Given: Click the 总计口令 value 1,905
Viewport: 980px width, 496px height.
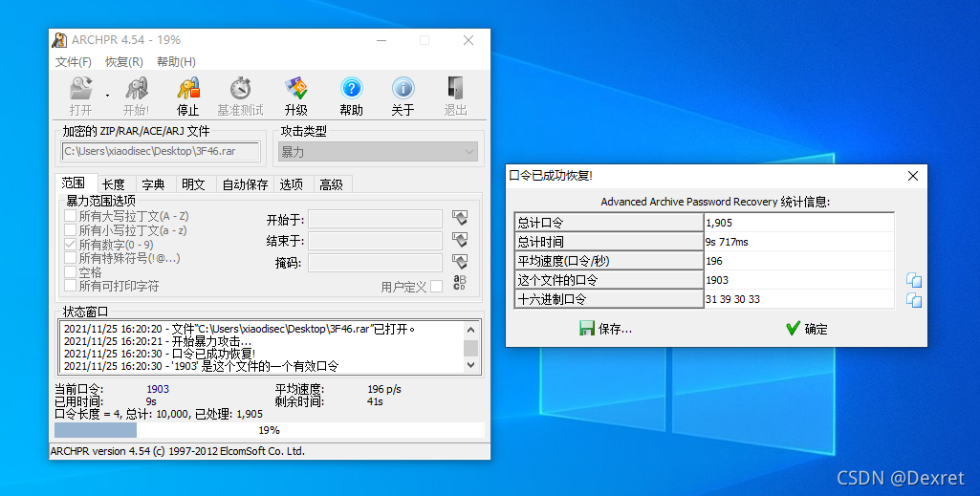Looking at the screenshot, I should pyautogui.click(x=719, y=223).
